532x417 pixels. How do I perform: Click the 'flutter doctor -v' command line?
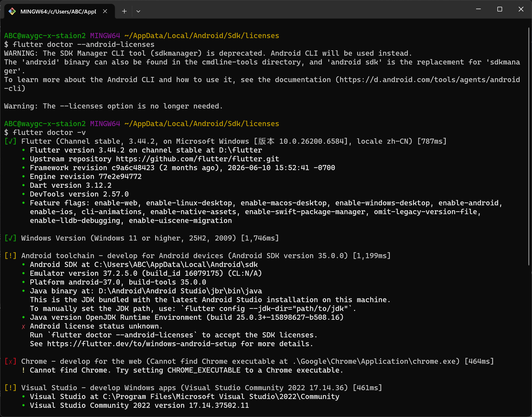(x=45, y=133)
